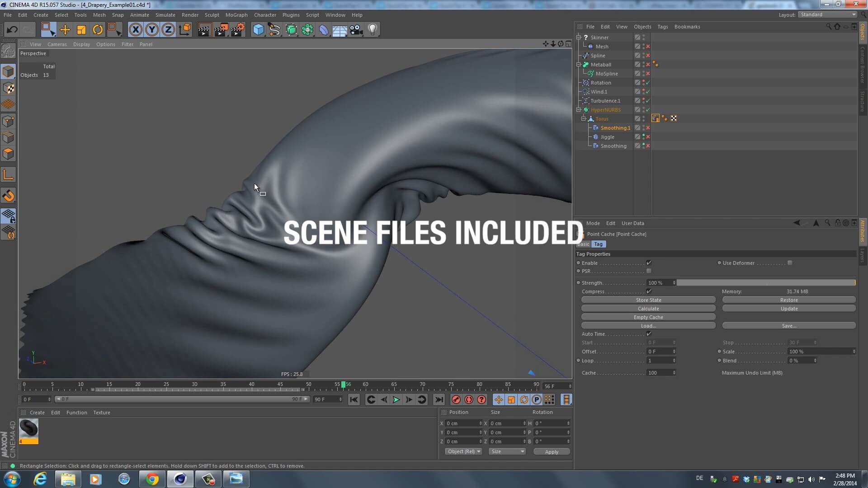Open the Layout Standard dropdown
868x488 pixels.
[x=827, y=14]
